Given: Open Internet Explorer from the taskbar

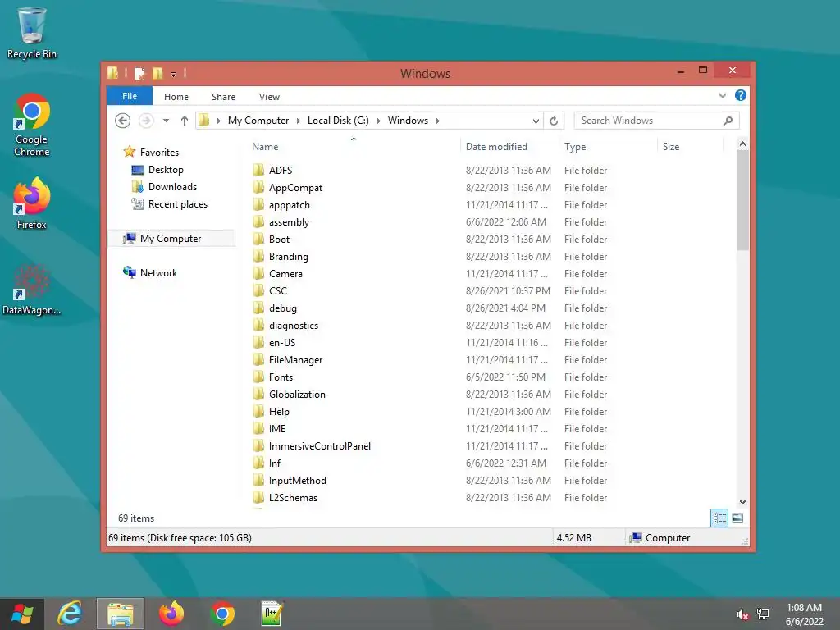Looking at the screenshot, I should point(71,614).
